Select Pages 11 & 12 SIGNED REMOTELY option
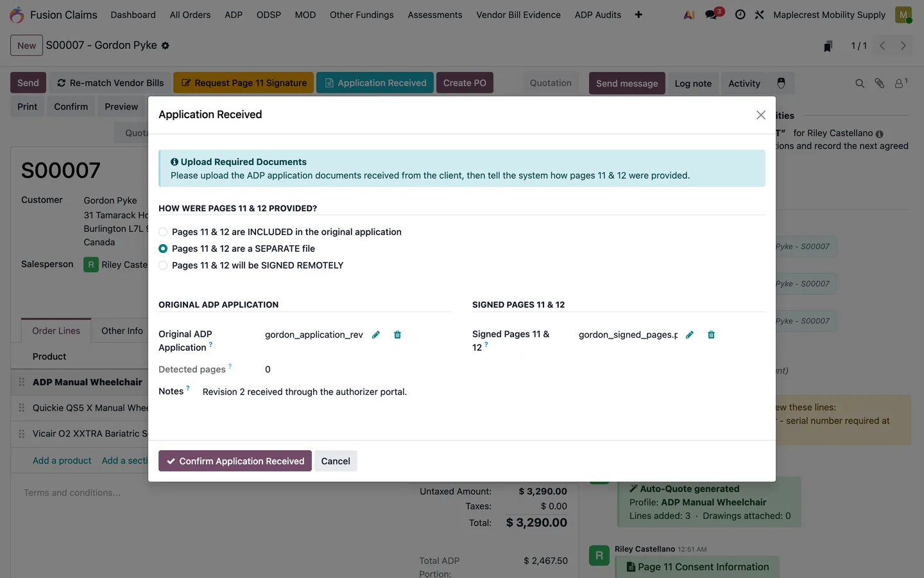 coord(163,265)
